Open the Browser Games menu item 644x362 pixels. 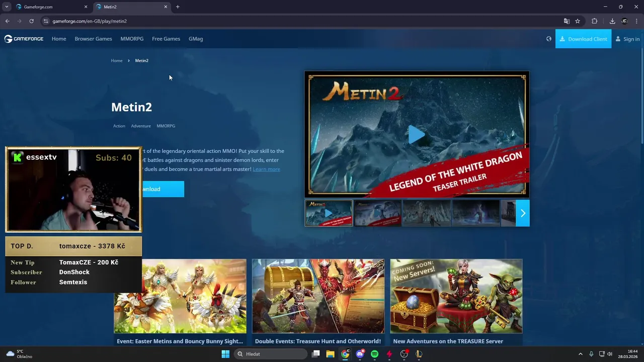click(x=93, y=39)
